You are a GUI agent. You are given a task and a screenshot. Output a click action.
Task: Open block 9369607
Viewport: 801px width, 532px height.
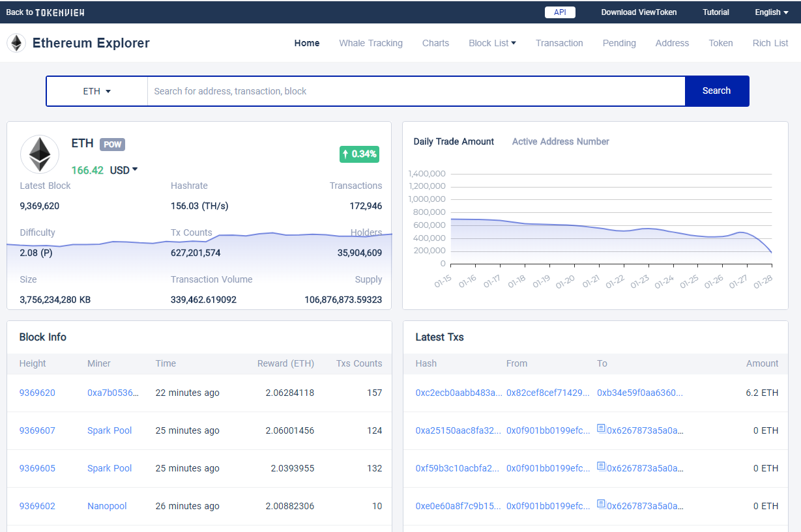pyautogui.click(x=37, y=430)
